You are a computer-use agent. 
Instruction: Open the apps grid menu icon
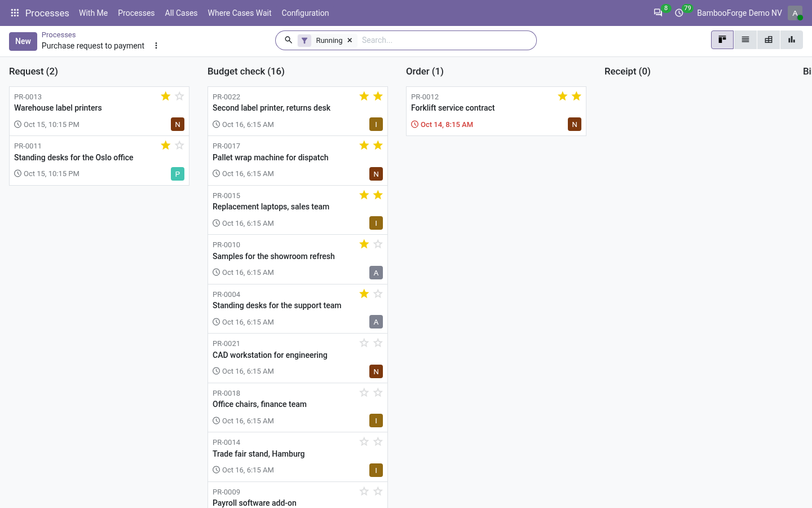[x=15, y=12]
